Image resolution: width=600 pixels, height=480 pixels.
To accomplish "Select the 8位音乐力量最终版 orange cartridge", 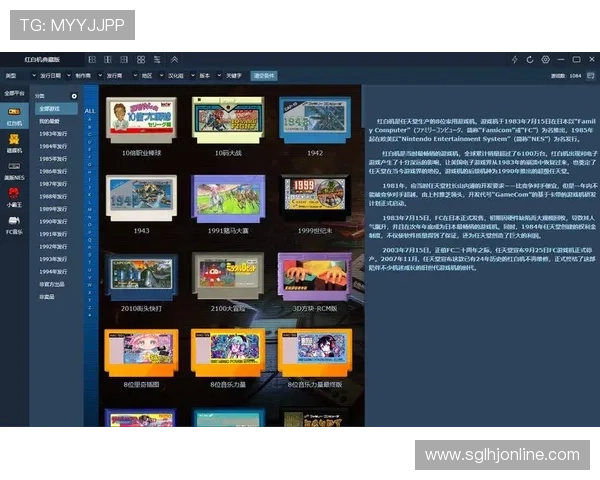I will click(x=315, y=353).
